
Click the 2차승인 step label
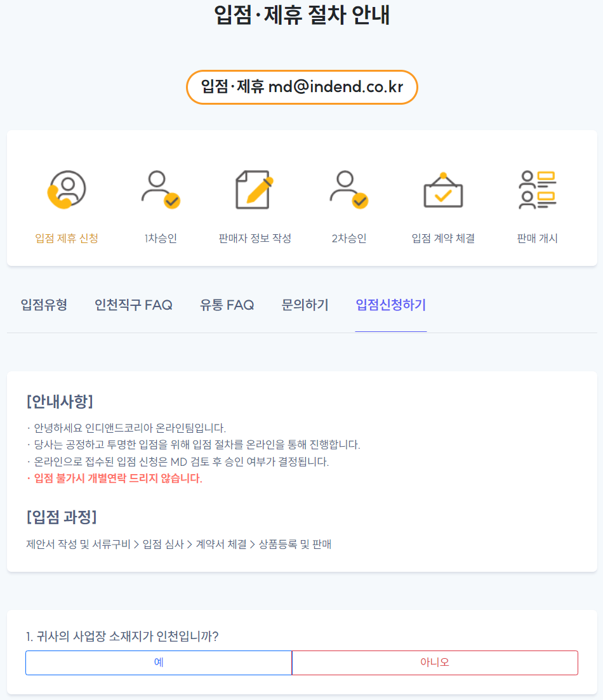point(349,239)
